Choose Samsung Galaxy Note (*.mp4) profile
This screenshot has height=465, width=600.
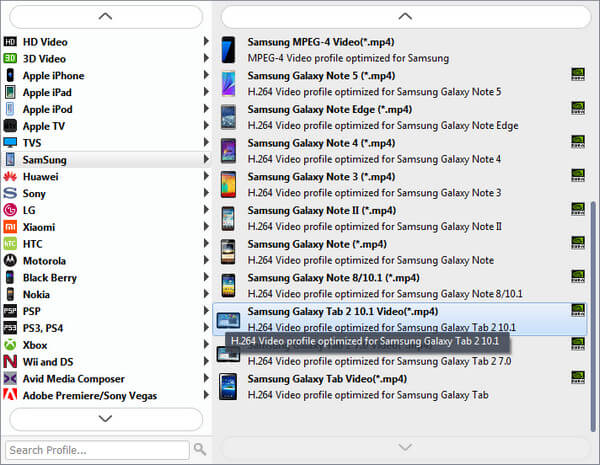pyautogui.click(x=400, y=252)
